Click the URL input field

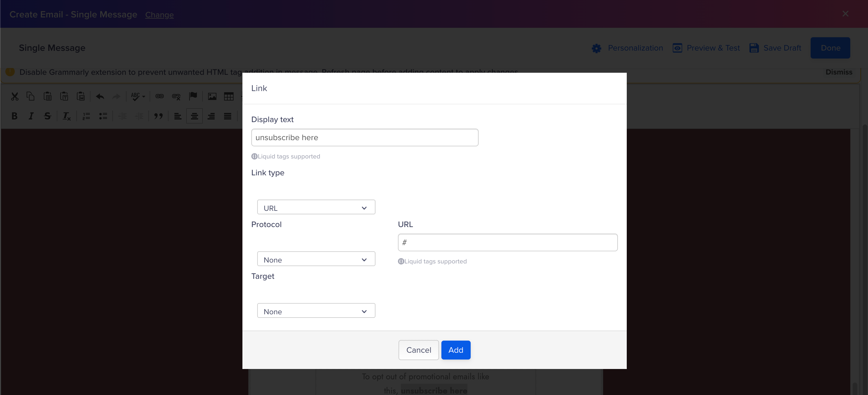pos(507,242)
